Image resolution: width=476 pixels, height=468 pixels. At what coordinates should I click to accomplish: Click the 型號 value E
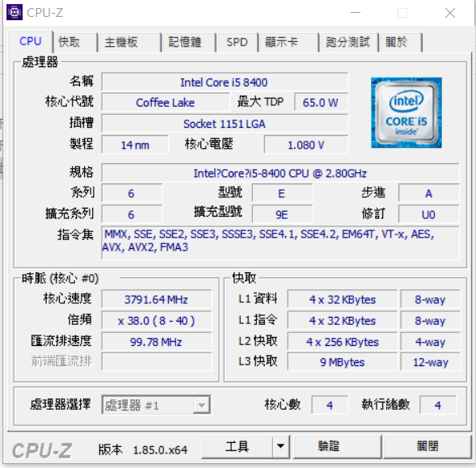[x=282, y=193]
